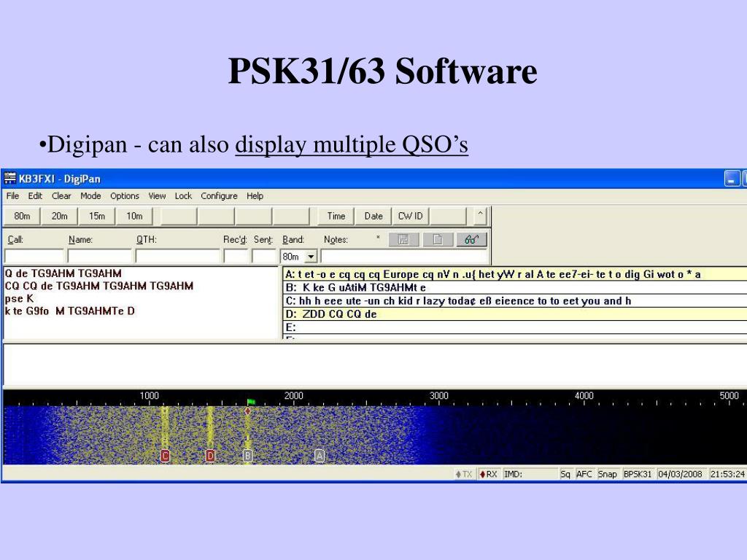Image resolution: width=747 pixels, height=560 pixels.
Task: Click the 10m macro button
Action: pos(134,216)
